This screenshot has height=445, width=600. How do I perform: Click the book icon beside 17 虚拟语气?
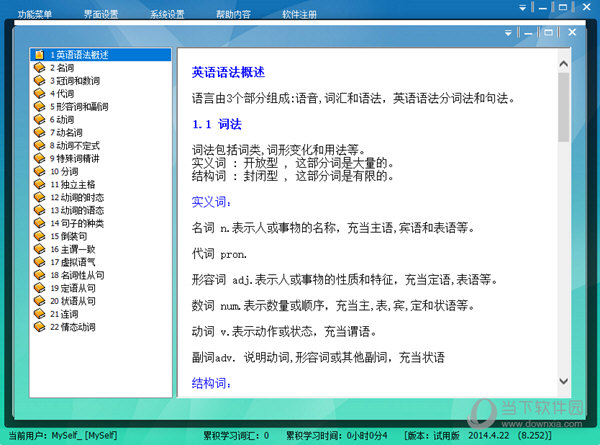coord(39,262)
